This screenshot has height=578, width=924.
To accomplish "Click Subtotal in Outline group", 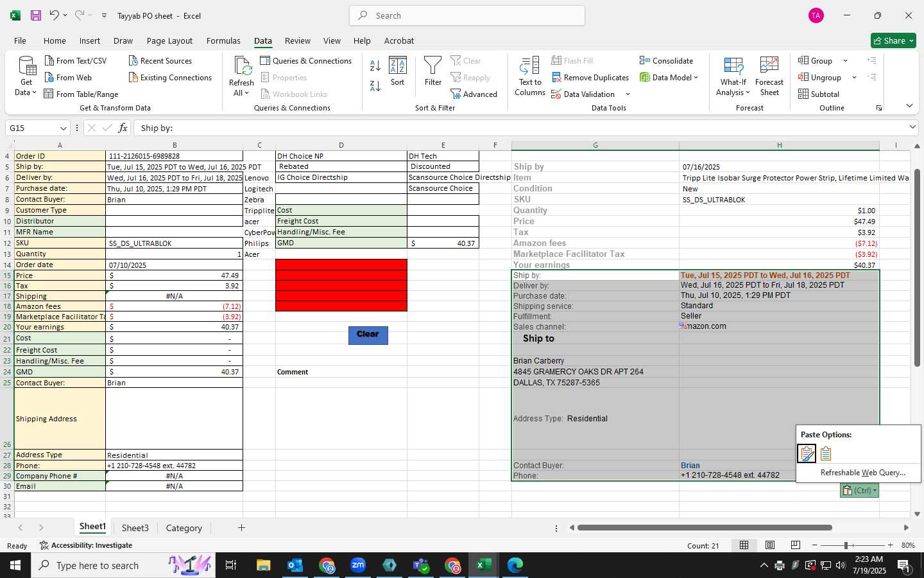I will coord(819,94).
